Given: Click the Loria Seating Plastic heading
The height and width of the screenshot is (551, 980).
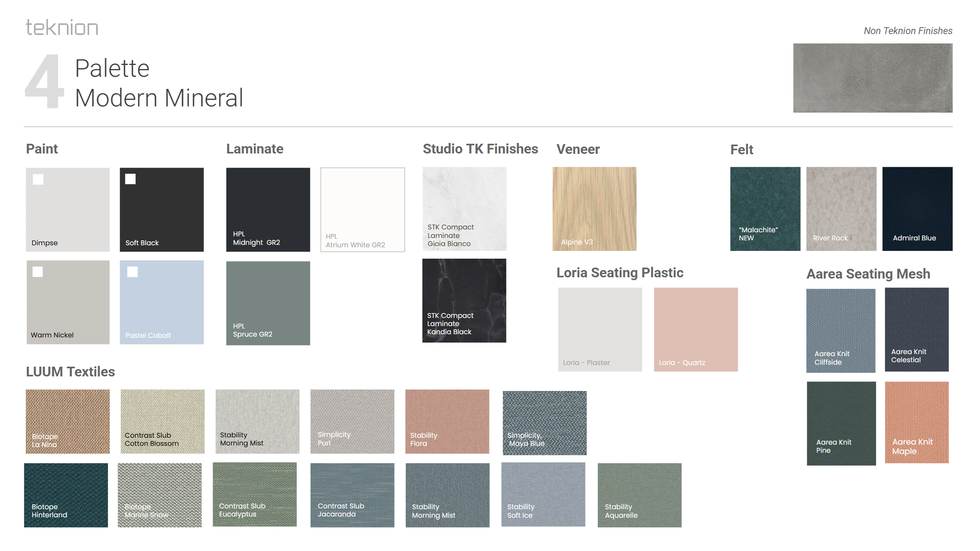Looking at the screenshot, I should [x=620, y=272].
